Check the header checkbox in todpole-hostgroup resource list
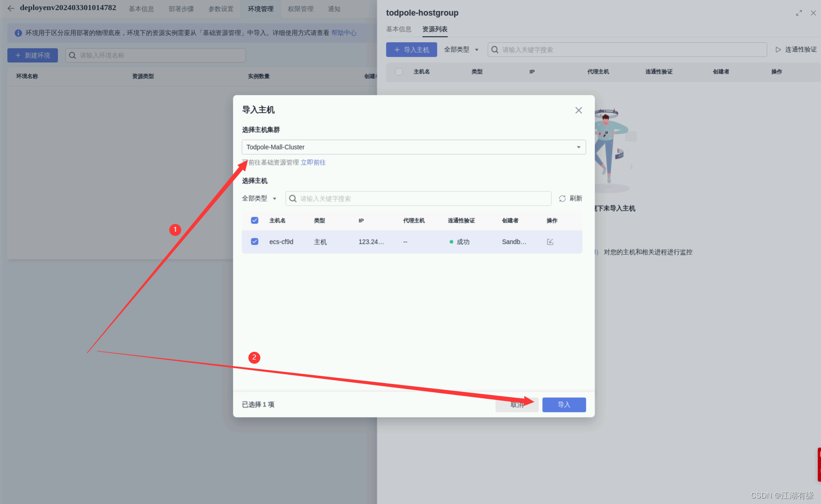Image resolution: width=821 pixels, height=504 pixels. [398, 72]
